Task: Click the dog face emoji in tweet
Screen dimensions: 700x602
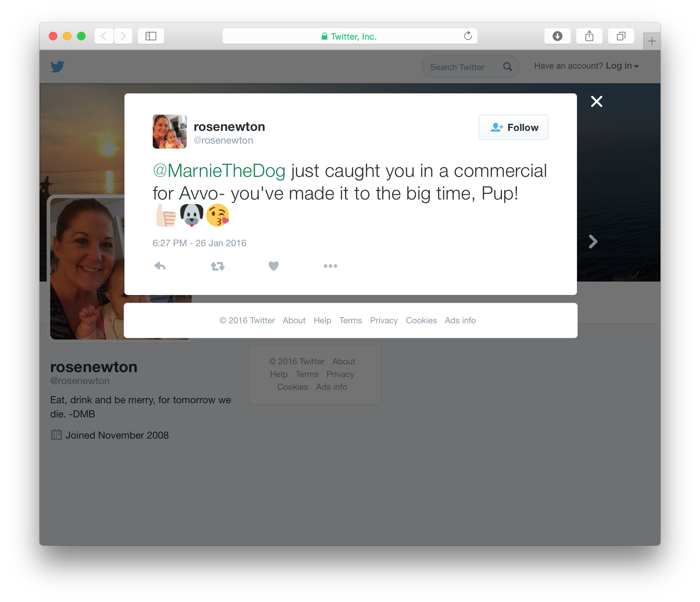Action: pyautogui.click(x=192, y=215)
